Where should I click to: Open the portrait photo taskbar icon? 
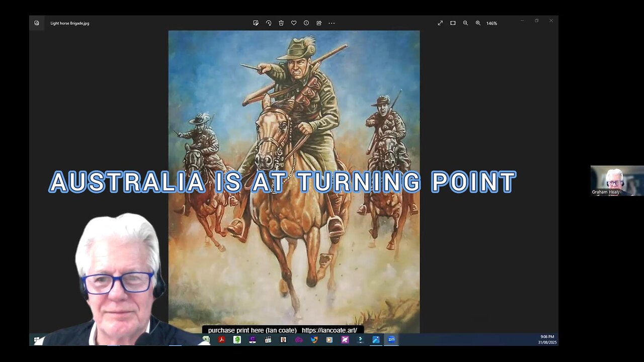coord(284,340)
